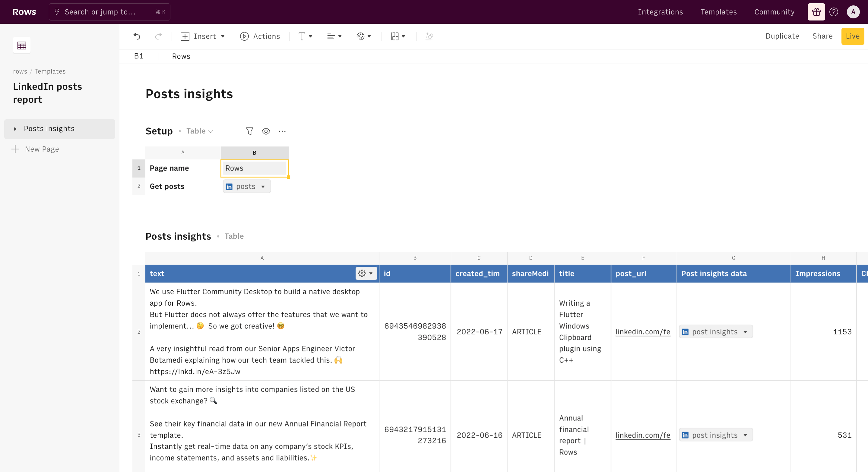Click the redo arrow icon
The height and width of the screenshot is (472, 868).
[x=158, y=36]
